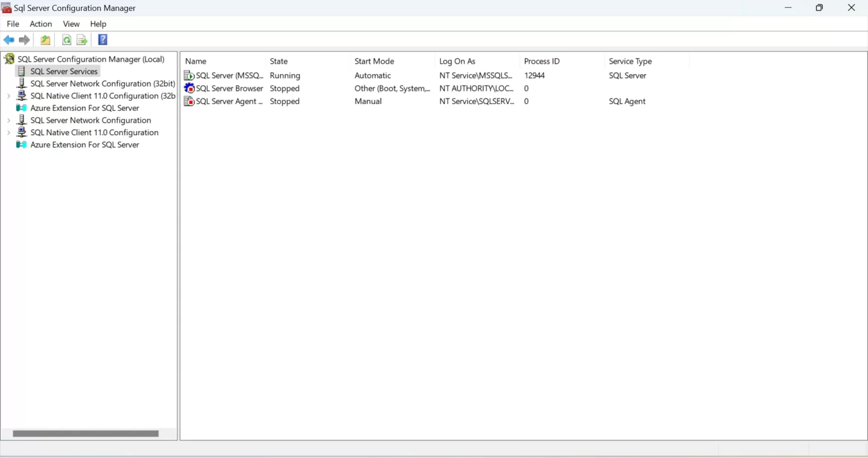
Task: Click the SQL Server (MSSQL) service icon
Action: (188, 75)
